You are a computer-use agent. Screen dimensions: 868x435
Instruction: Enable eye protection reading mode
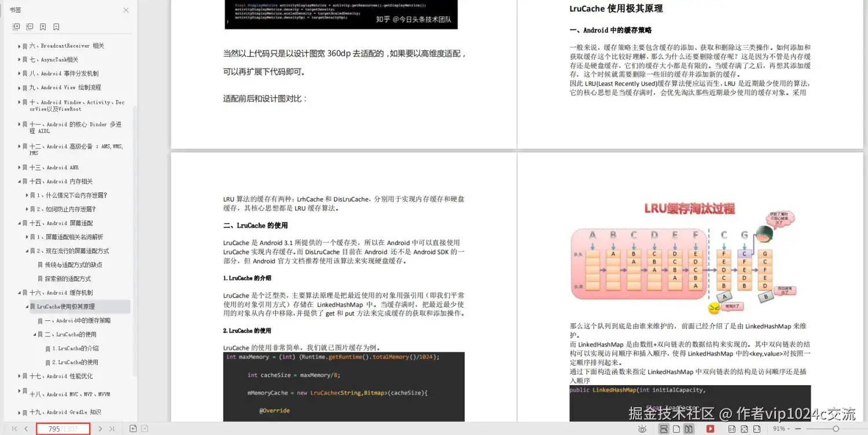[642, 429]
